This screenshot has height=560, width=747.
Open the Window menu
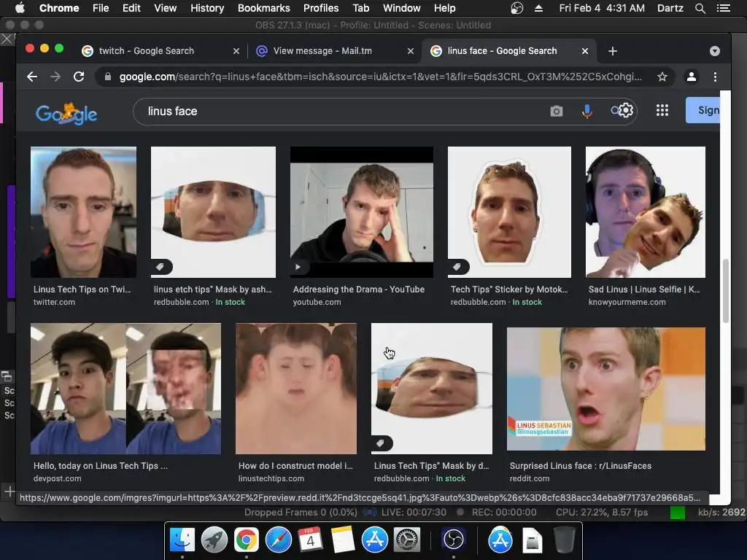pos(402,8)
